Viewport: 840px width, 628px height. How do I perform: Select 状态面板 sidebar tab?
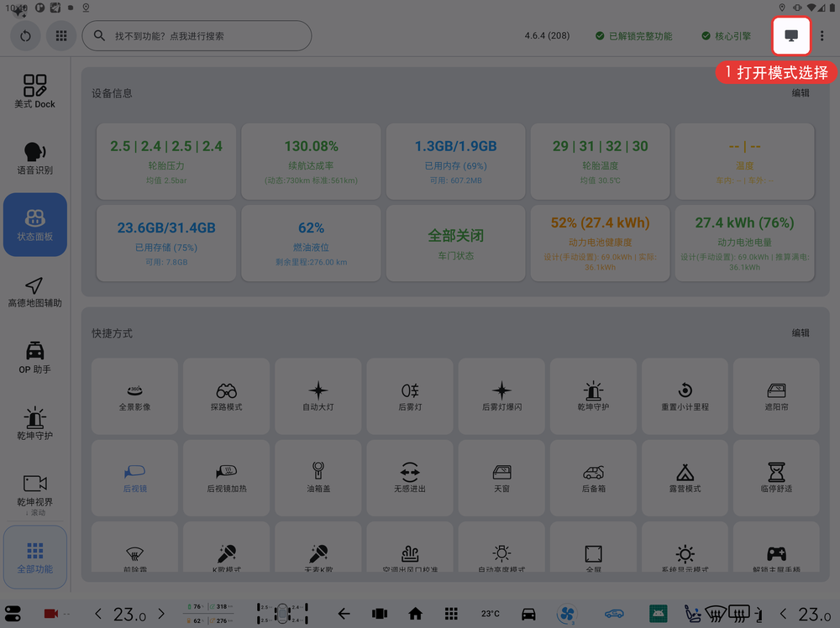[x=34, y=225]
